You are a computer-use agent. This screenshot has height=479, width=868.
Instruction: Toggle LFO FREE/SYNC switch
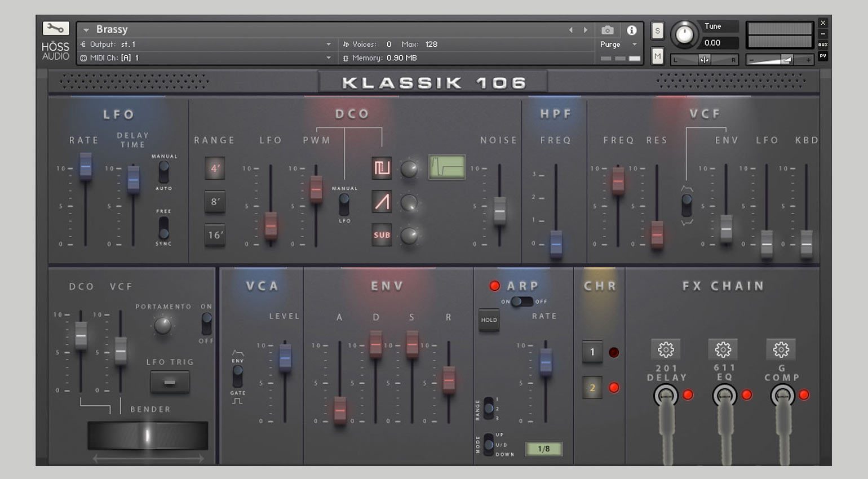[x=163, y=227]
